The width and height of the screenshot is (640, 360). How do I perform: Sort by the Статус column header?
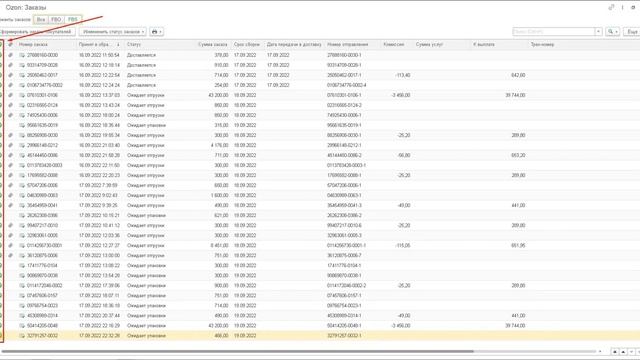coord(134,44)
